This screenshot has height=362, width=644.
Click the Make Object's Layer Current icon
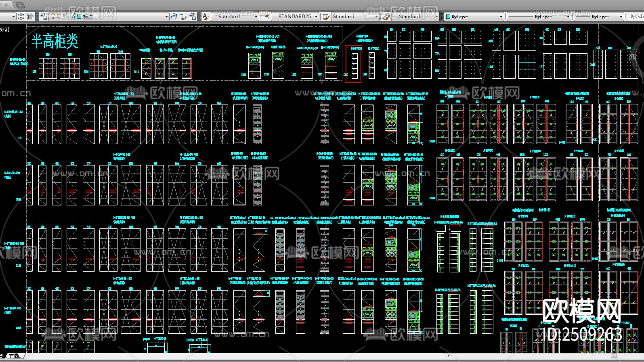[x=174, y=17]
